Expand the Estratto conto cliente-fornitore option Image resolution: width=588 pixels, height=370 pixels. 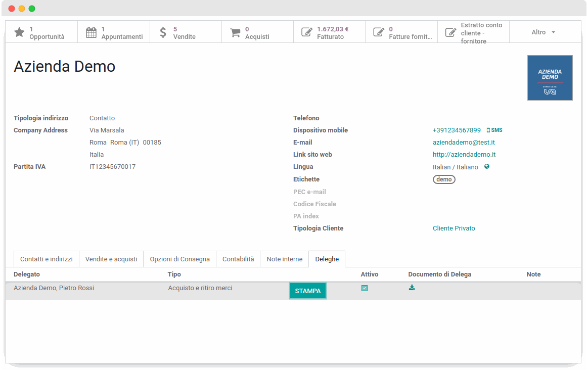point(450,31)
